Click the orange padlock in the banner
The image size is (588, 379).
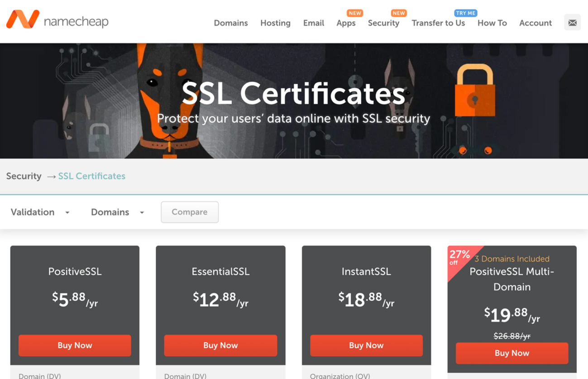(x=475, y=90)
